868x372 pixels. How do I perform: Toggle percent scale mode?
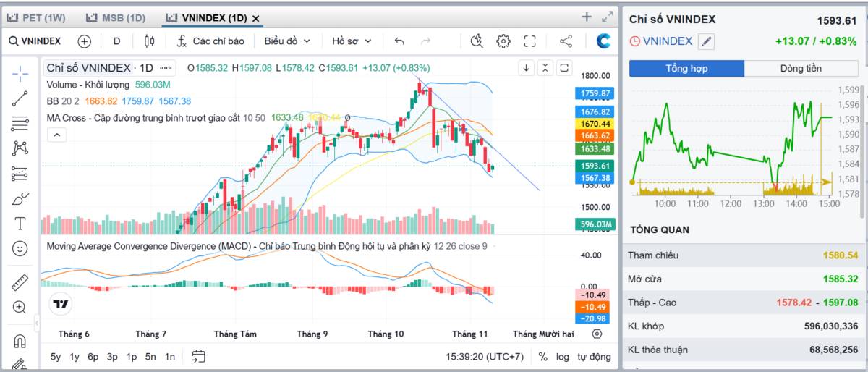pyautogui.click(x=543, y=356)
